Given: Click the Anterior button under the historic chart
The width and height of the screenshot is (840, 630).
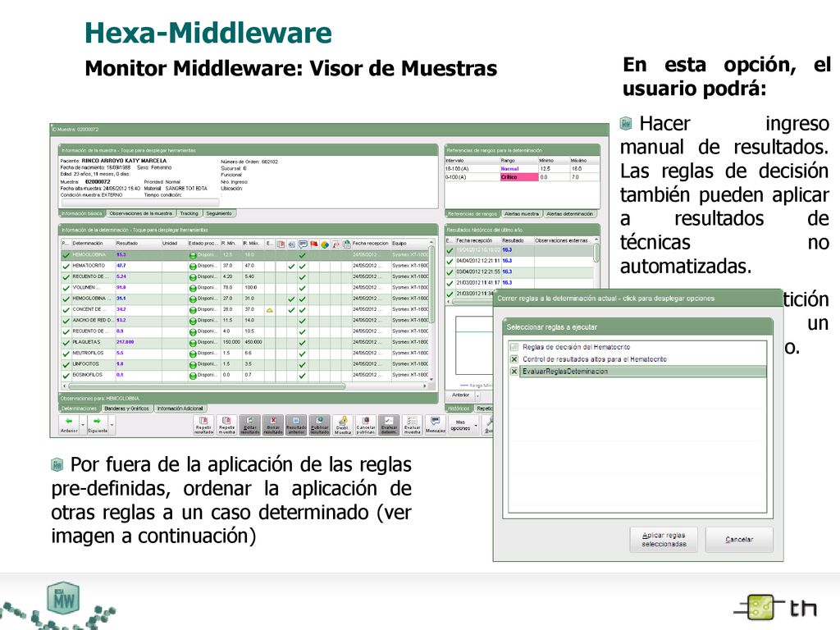Looking at the screenshot, I should [x=461, y=395].
